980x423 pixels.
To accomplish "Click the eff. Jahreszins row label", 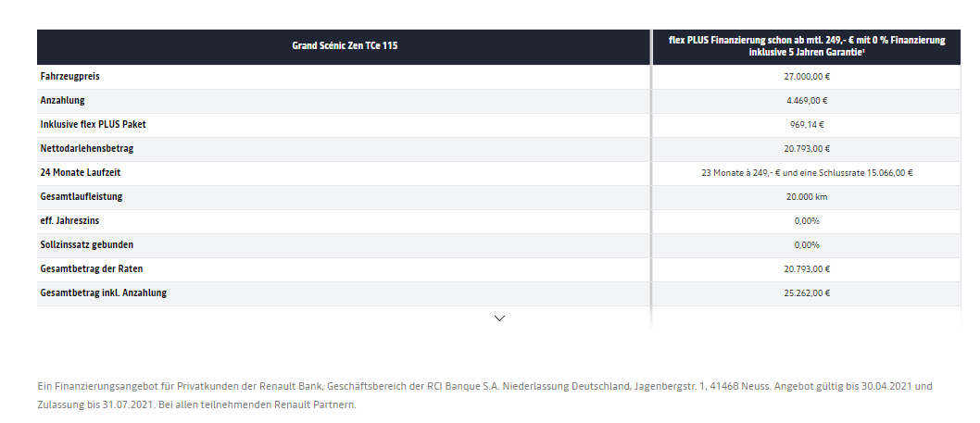I will (x=70, y=220).
